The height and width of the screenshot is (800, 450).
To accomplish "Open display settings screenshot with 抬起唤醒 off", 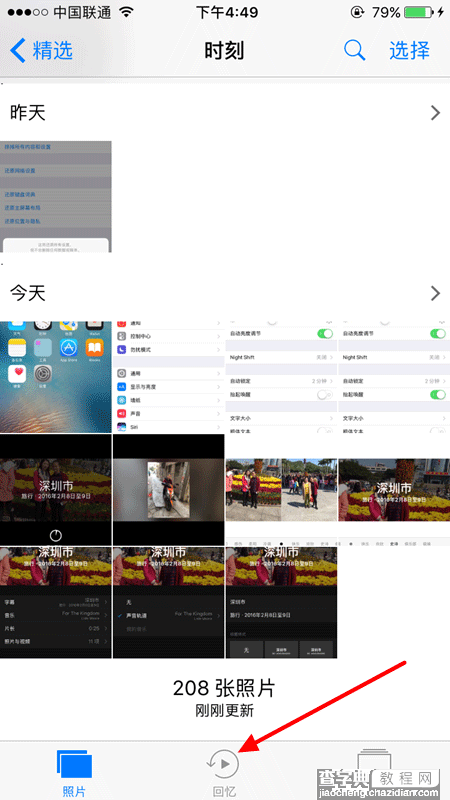I will (x=281, y=377).
